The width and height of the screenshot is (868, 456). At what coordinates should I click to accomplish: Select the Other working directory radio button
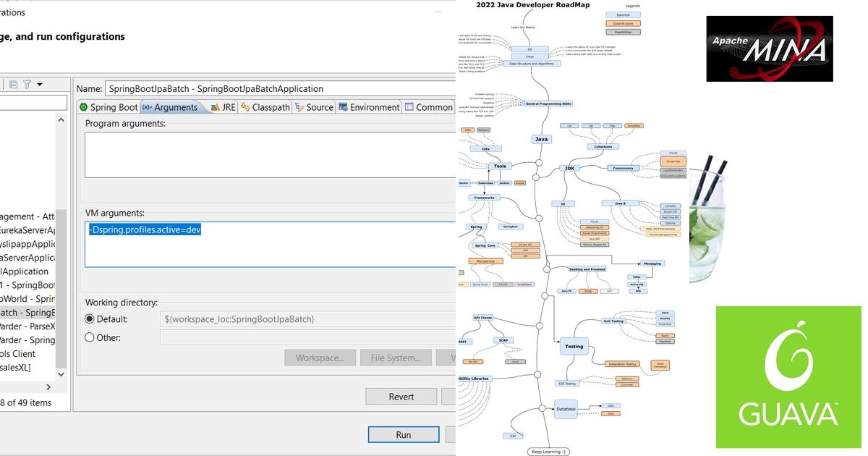[x=90, y=337]
